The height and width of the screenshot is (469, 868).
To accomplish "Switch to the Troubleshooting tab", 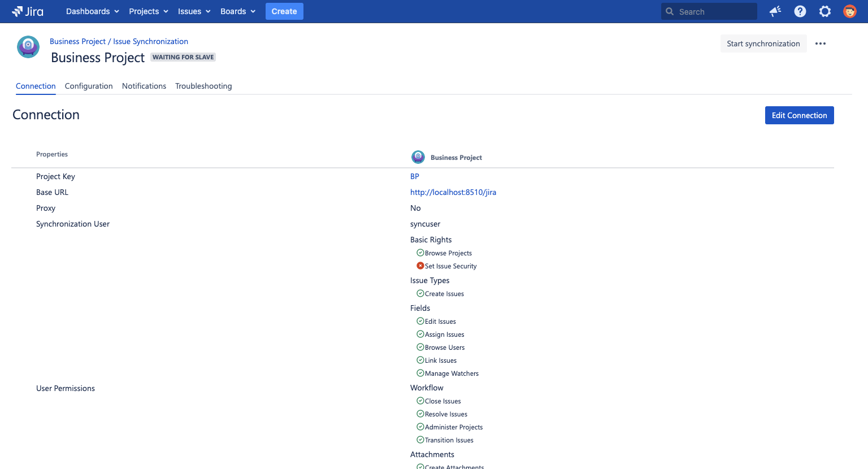I will (203, 86).
